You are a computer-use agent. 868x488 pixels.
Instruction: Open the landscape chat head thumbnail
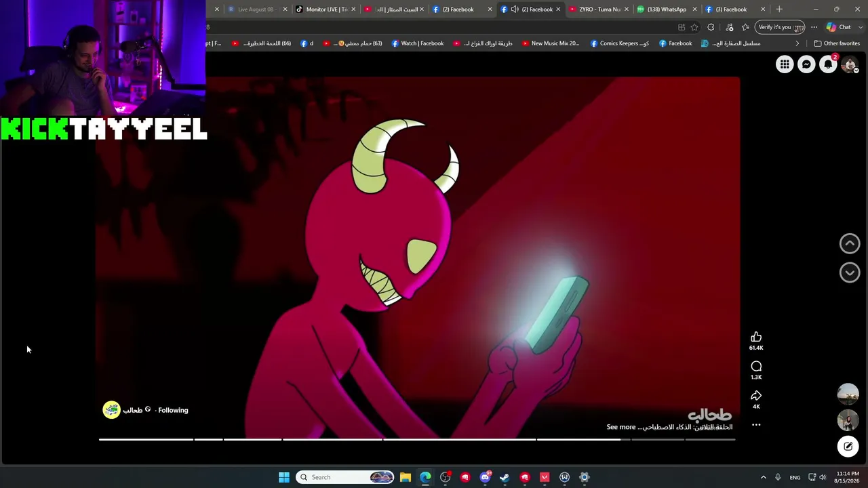(x=848, y=394)
